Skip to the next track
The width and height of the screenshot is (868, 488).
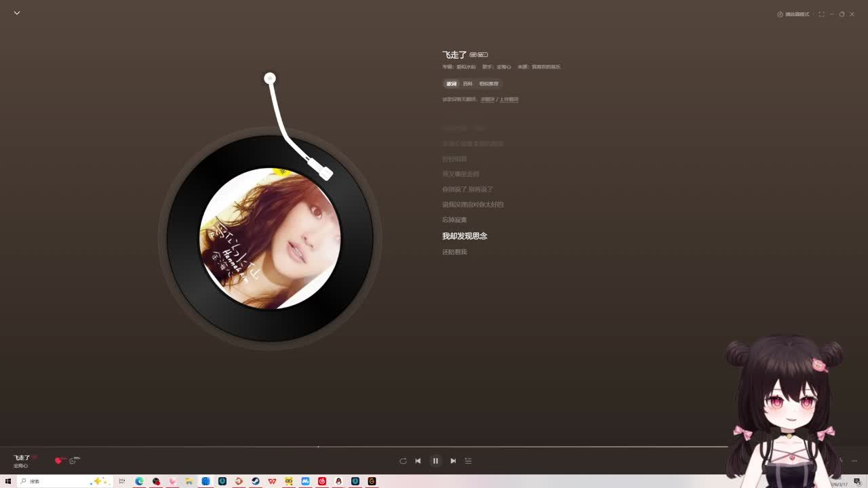[x=453, y=461]
